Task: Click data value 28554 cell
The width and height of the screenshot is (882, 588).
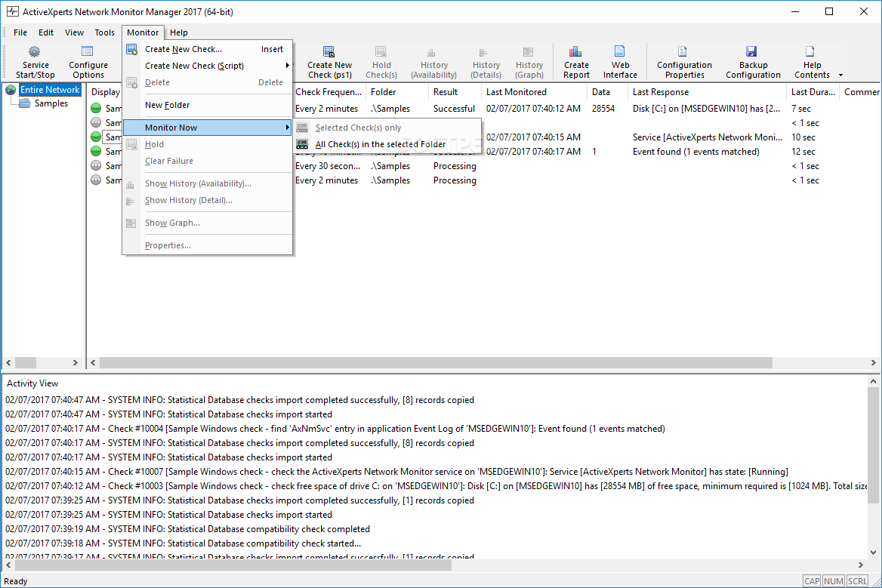Action: coord(603,109)
